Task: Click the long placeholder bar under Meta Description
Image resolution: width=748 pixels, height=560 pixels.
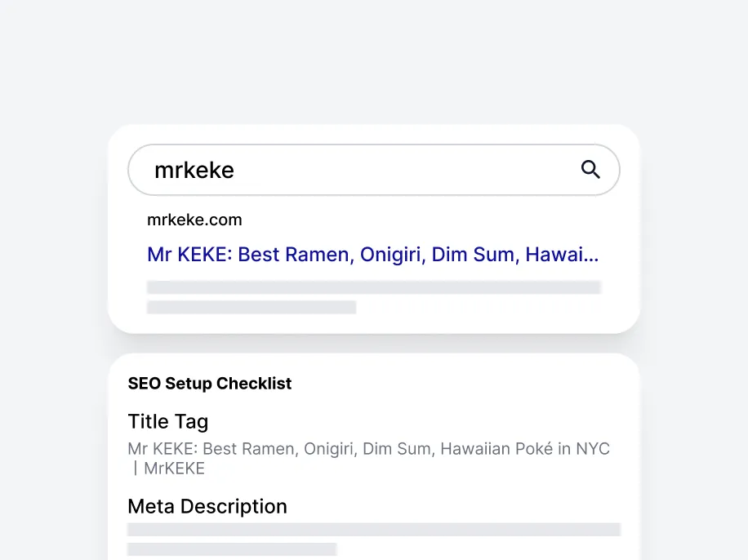Action: pos(374,530)
